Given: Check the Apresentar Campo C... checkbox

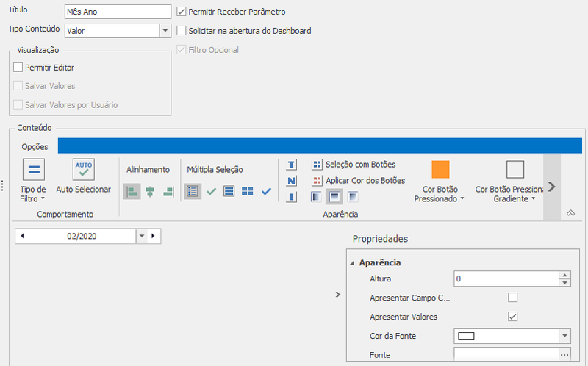Looking at the screenshot, I should tap(512, 298).
